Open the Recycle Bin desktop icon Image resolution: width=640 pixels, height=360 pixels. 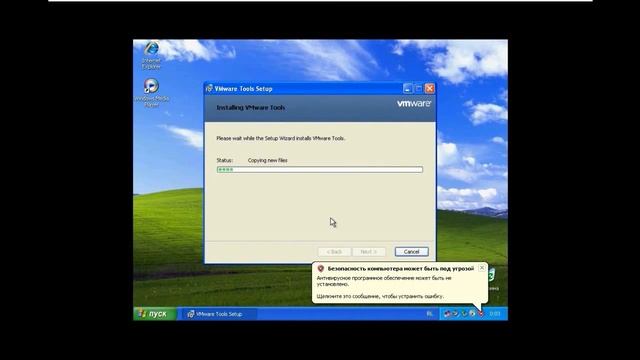coord(491,275)
